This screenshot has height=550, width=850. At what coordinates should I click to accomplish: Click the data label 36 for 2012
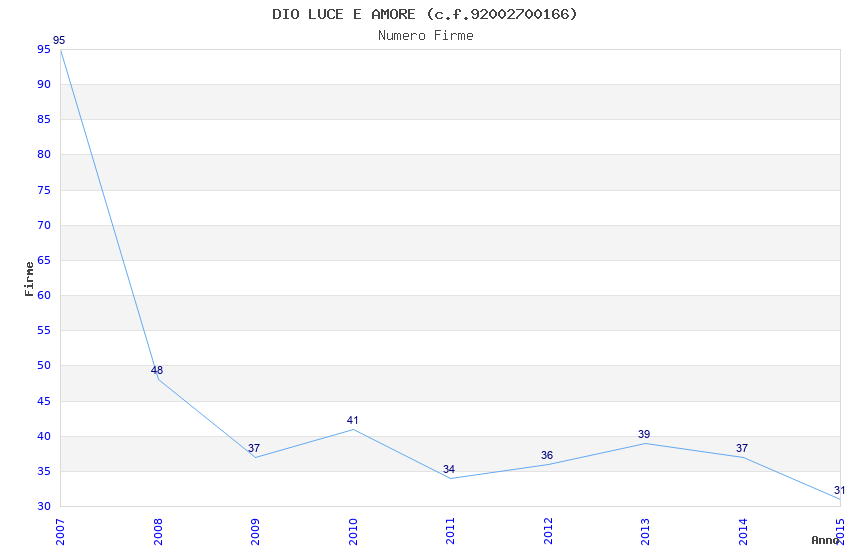click(x=547, y=455)
